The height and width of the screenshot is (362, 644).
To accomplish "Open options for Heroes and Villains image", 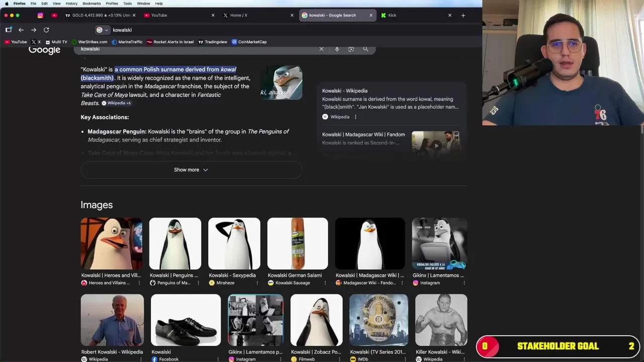I will pyautogui.click(x=139, y=283).
